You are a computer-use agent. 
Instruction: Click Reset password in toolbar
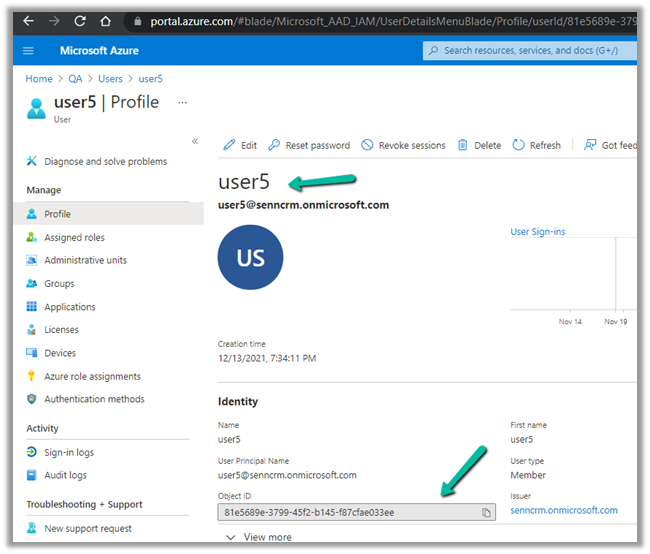tap(309, 145)
